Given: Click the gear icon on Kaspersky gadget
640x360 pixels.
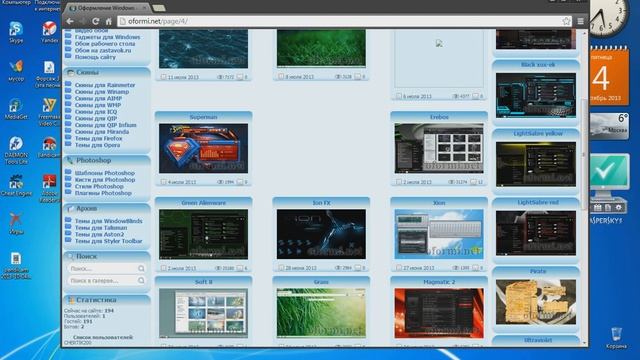Looking at the screenshot, I should [x=618, y=207].
